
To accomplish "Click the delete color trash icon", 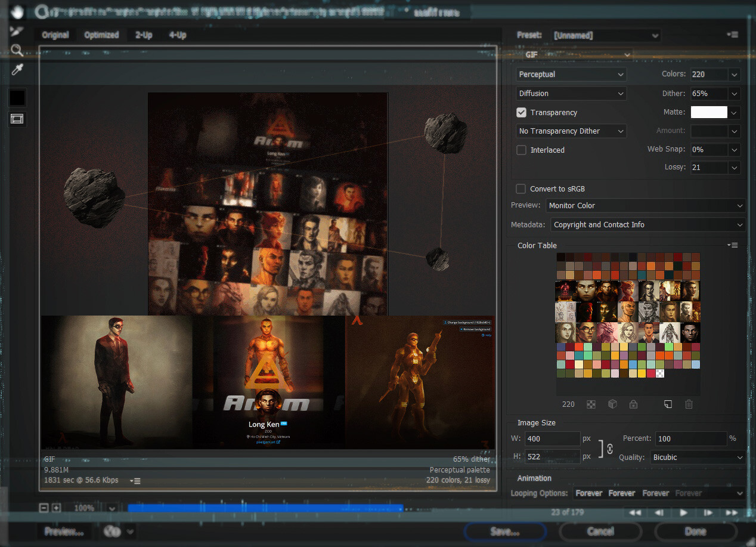I will pyautogui.click(x=689, y=404).
